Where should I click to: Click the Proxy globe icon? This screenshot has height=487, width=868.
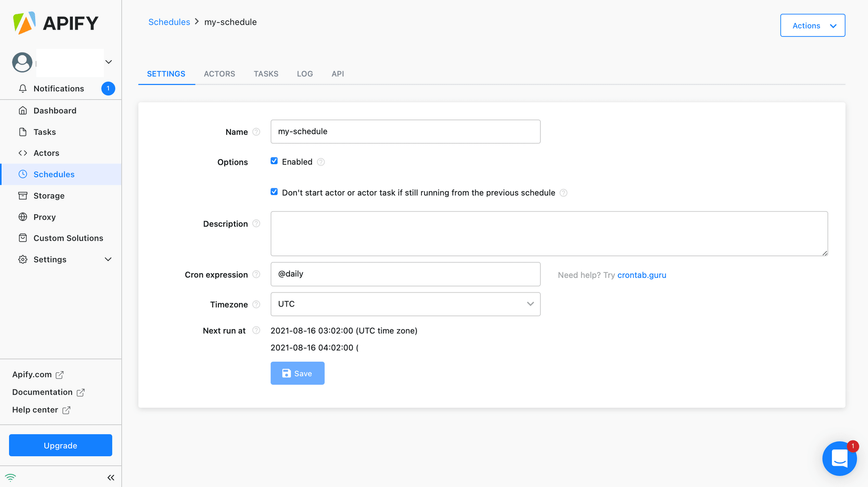tap(23, 217)
